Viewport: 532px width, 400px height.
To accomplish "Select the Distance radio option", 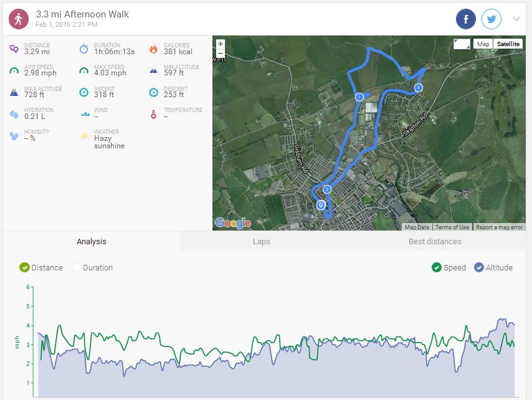I will (25, 267).
